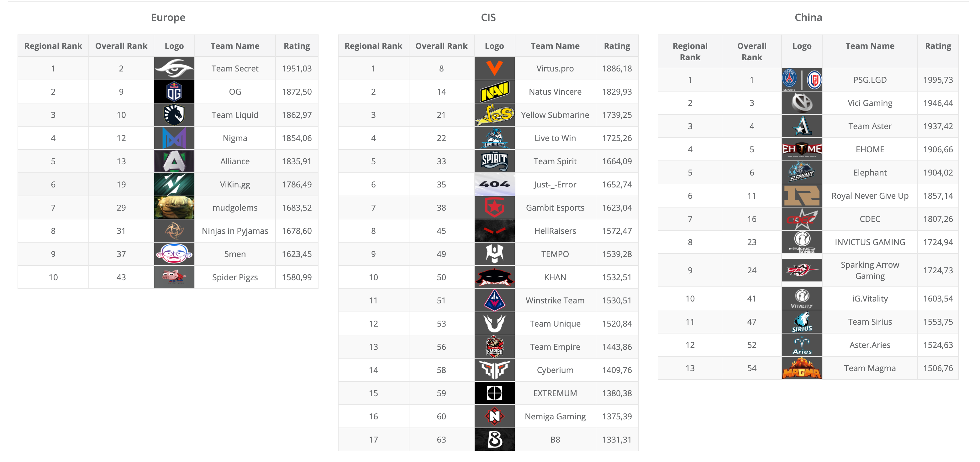This screenshot has height=462, width=980.
Task: Click the Team Magma logo
Action: [x=802, y=368]
